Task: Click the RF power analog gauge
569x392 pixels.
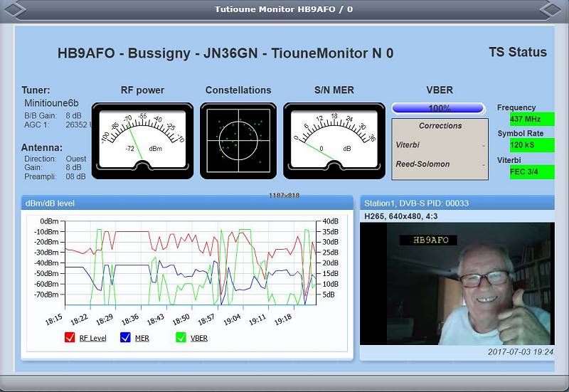Action: 142,140
